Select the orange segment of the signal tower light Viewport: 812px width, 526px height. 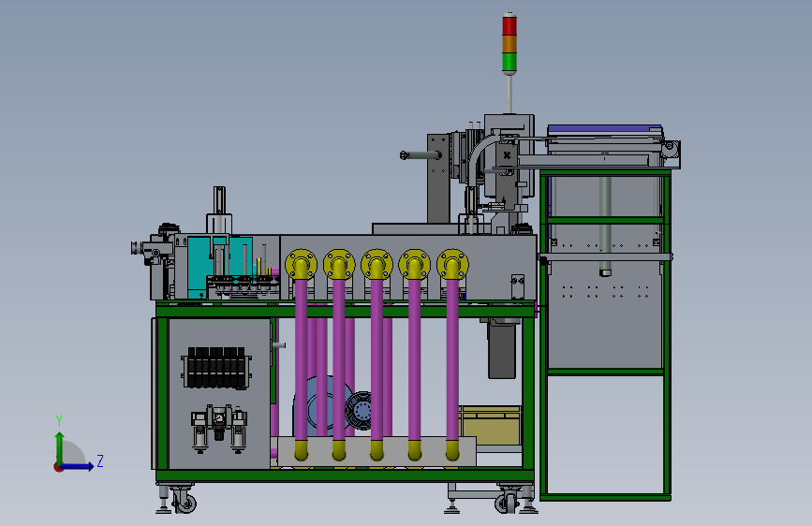(509, 43)
